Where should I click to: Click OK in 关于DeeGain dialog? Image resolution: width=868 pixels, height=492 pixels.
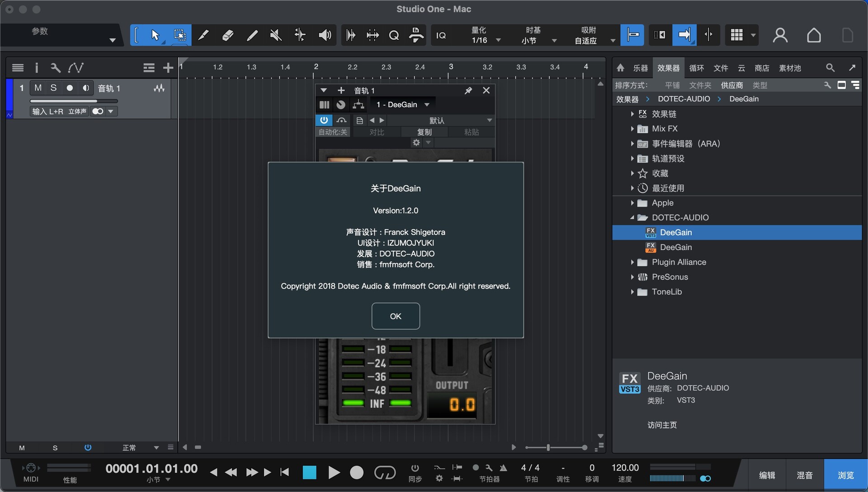click(396, 316)
